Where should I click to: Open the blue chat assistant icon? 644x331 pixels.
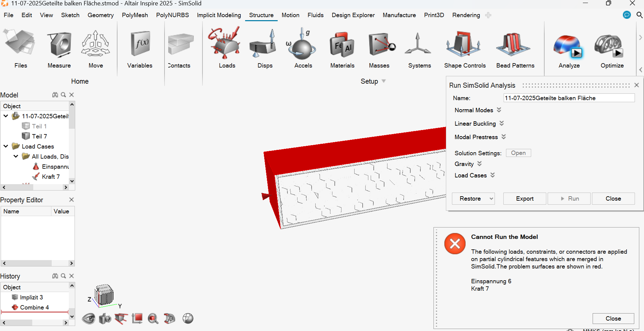pos(627,15)
